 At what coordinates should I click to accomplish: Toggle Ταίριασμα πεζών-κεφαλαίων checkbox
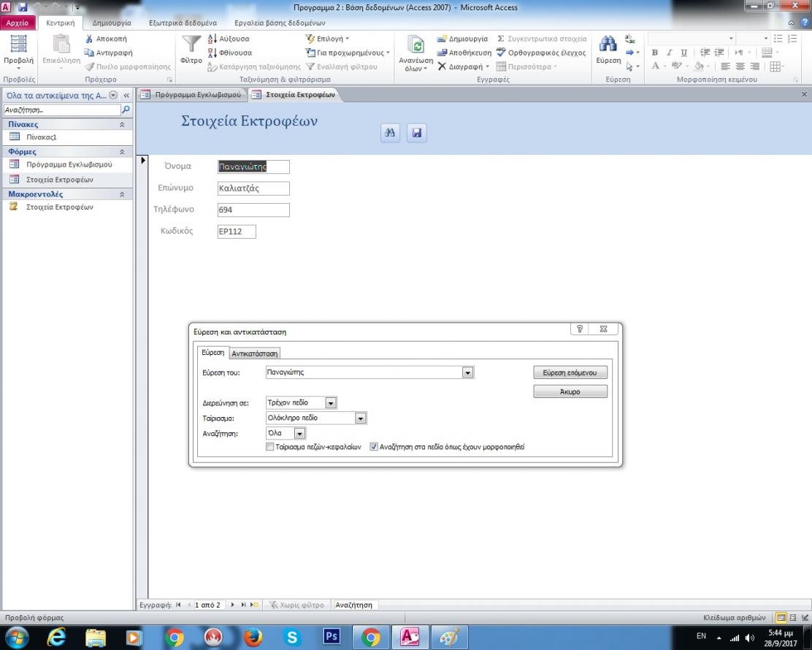tap(269, 446)
